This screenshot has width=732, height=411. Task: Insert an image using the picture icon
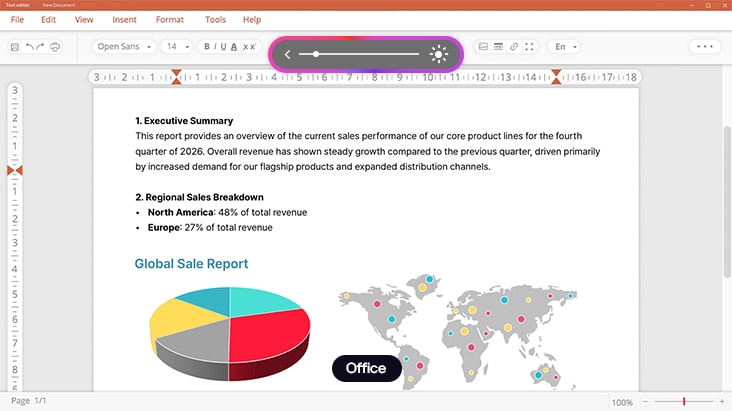[x=483, y=47]
